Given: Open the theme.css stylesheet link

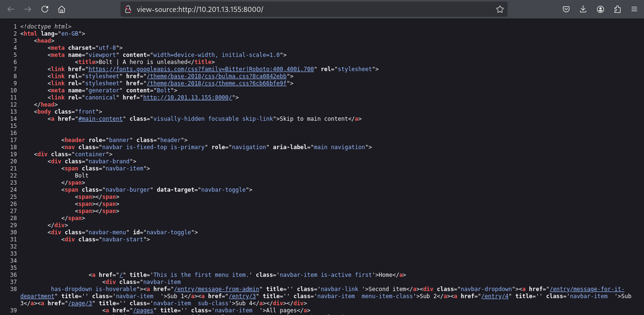Looking at the screenshot, I should [217, 83].
